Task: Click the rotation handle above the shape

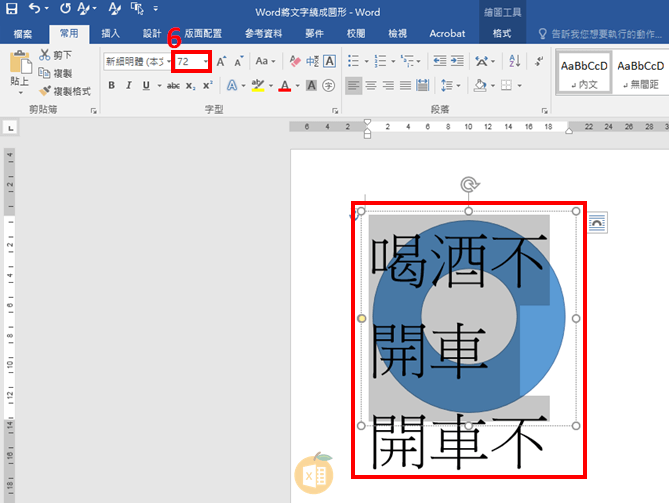Action: pos(468,184)
